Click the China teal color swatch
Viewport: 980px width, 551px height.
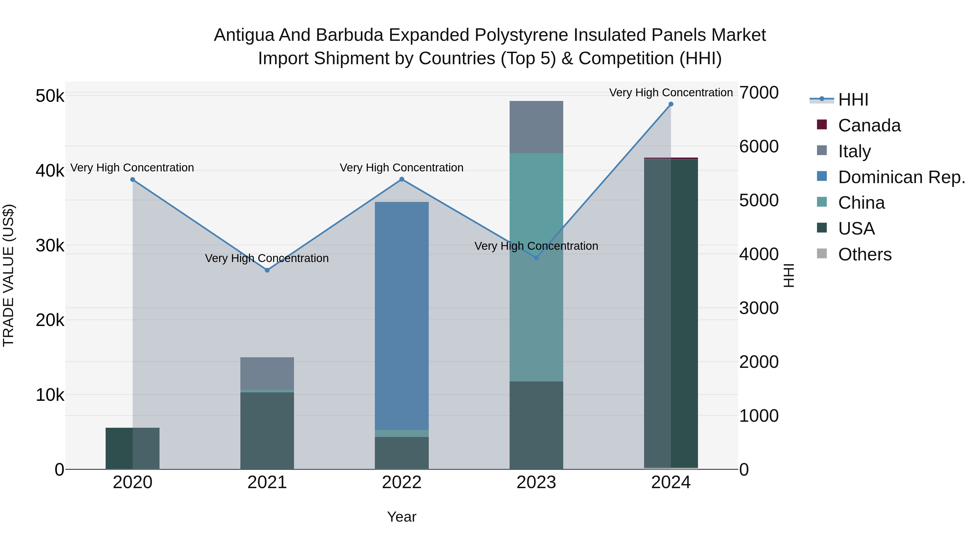(x=822, y=202)
